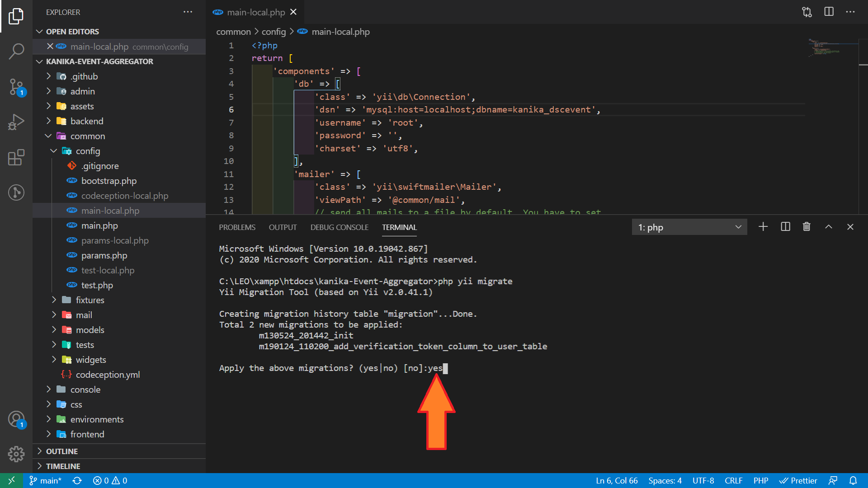Screen dimensions: 868x488
Task: Select the main-local.php editor tab
Action: tap(255, 12)
